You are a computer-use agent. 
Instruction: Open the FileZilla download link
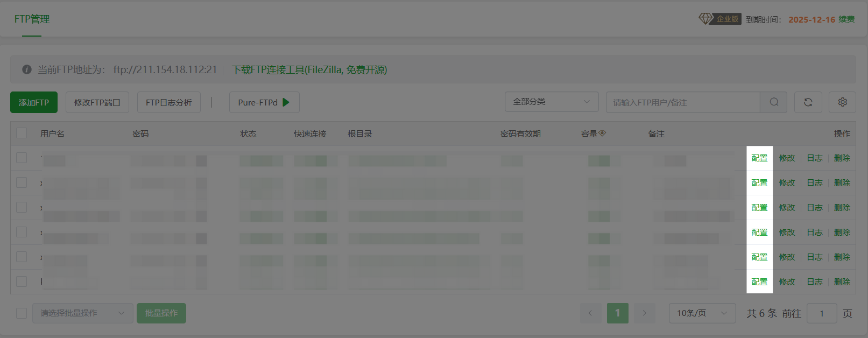coord(309,70)
